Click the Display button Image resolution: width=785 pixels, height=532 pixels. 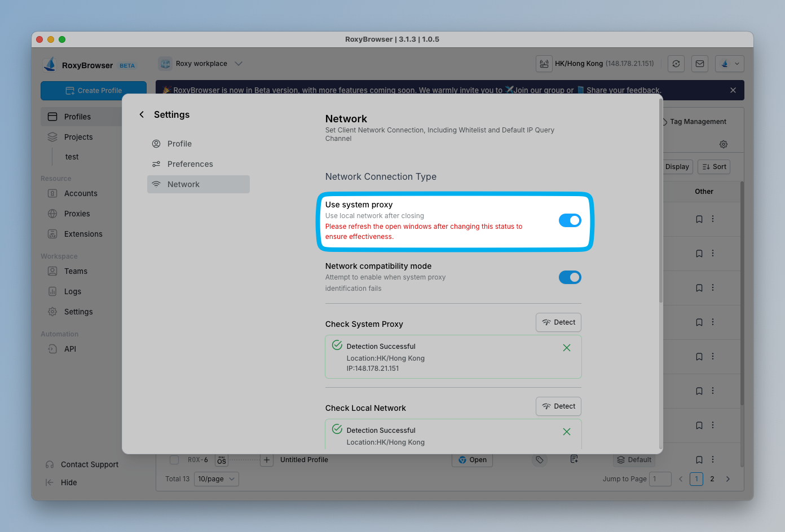click(677, 167)
